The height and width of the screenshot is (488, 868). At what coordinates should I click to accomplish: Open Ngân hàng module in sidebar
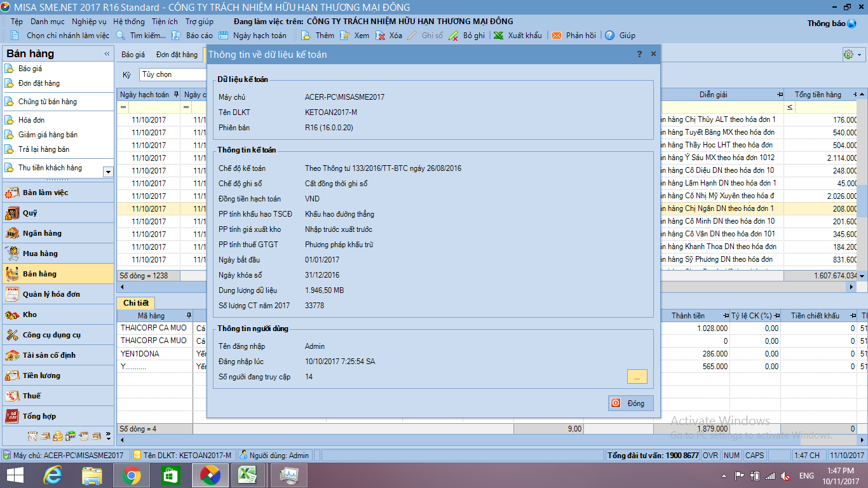click(x=58, y=233)
